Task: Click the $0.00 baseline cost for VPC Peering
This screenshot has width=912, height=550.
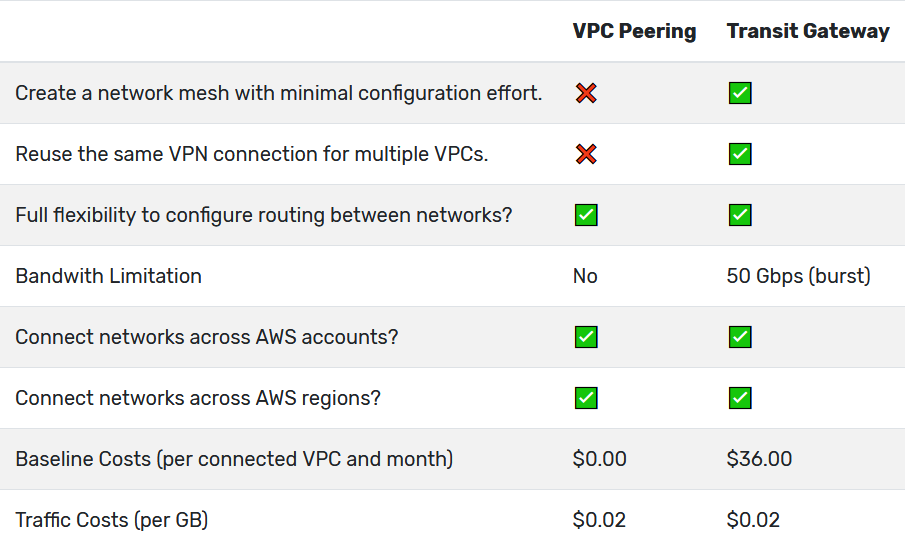Action: pos(599,459)
